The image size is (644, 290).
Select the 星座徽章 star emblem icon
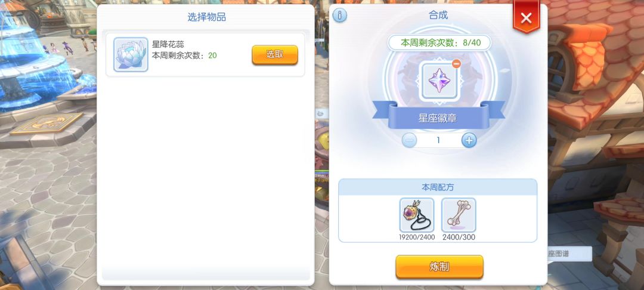[438, 81]
